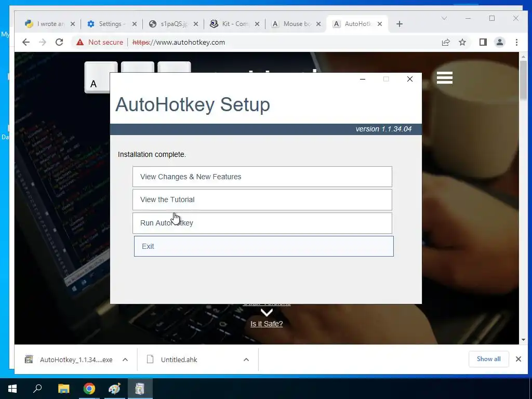Select AutoHotkey installer taskbar icon
Screen dimensions: 532x399
[140, 389]
